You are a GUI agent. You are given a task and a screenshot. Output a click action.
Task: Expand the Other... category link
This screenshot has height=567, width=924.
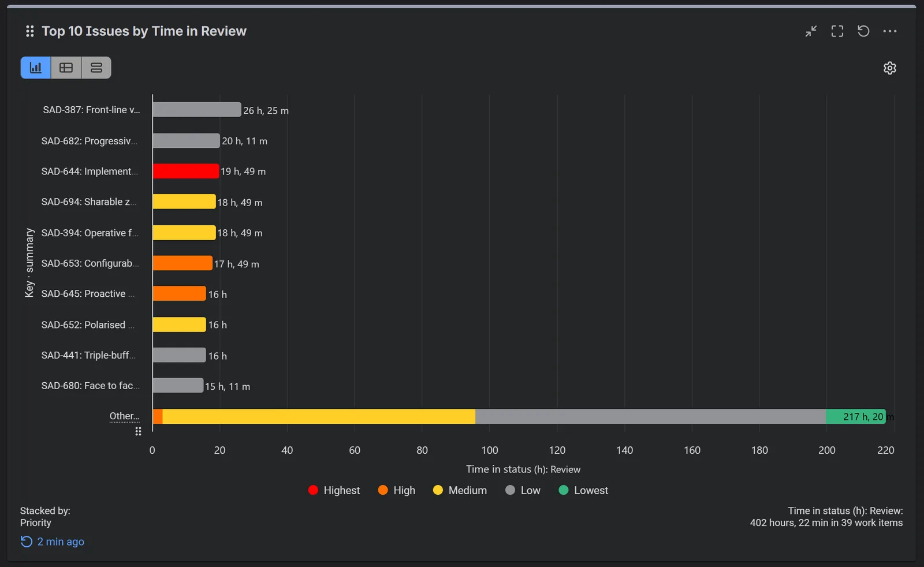125,416
